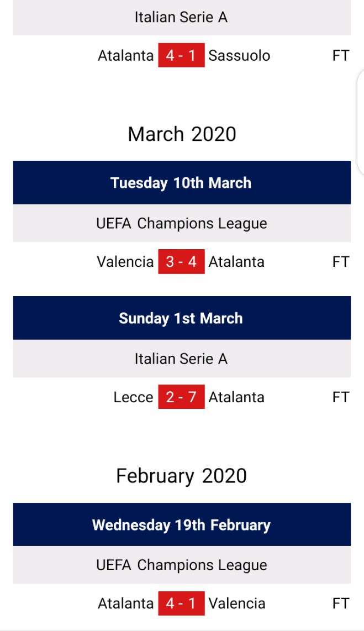This screenshot has height=631, width=364.
Task: Open the Lecce 2 - 7 Atalanta score
Action: tap(181, 397)
